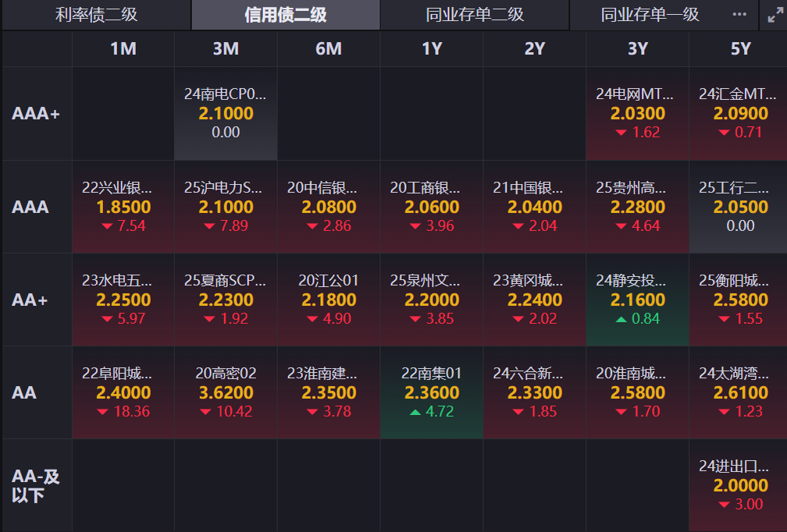Image resolution: width=787 pixels, height=532 pixels.
Task: Click the 25贵州高 bond at 2.2800
Action: click(x=637, y=207)
